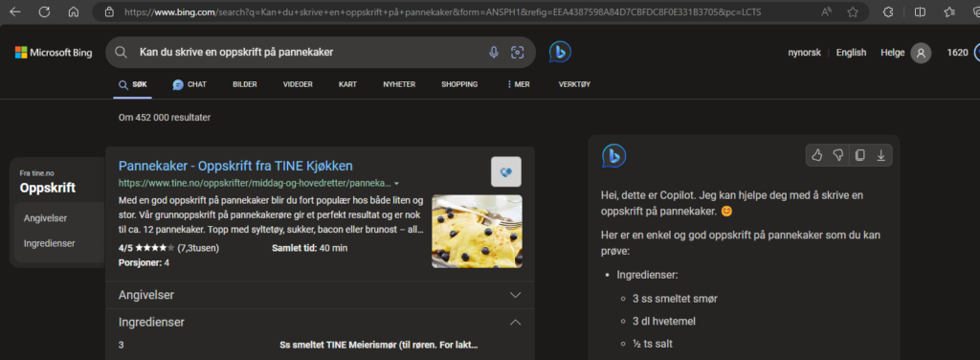Dislike the Copilot answer with thumbs down

(x=838, y=156)
